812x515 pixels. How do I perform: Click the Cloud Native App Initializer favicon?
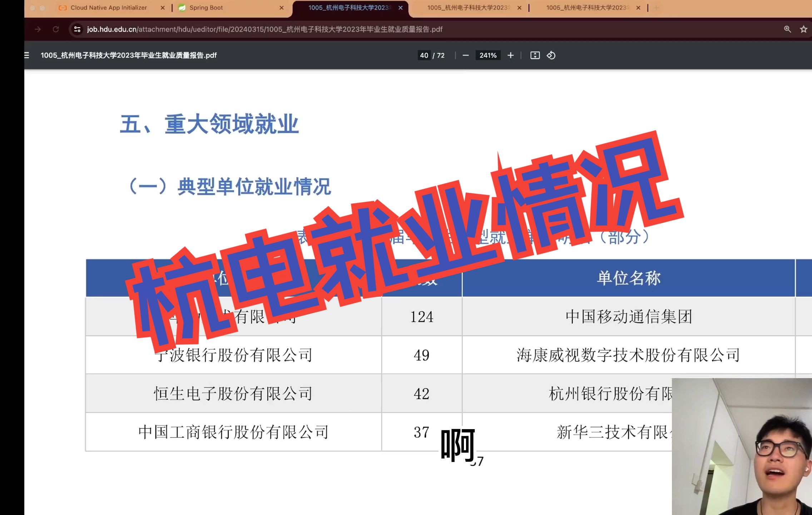pyautogui.click(x=63, y=8)
